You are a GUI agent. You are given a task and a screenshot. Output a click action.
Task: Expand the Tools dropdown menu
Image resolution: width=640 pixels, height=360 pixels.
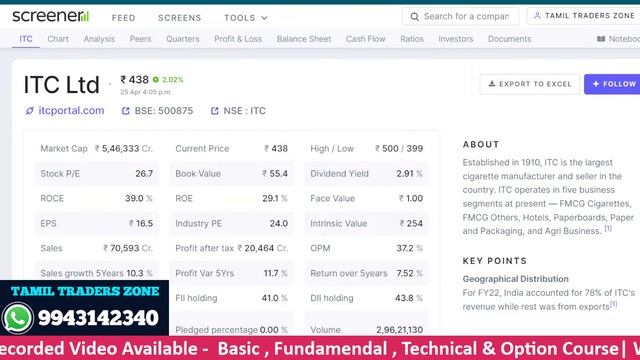245,18
